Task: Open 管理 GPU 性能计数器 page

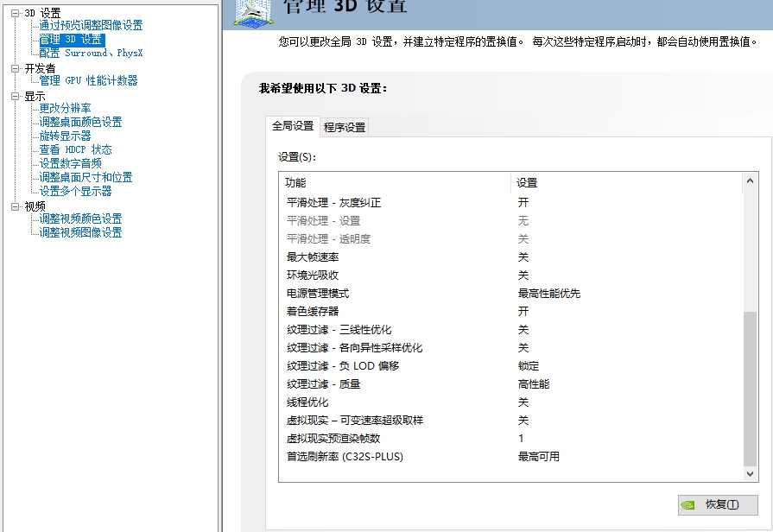Action: pos(89,80)
